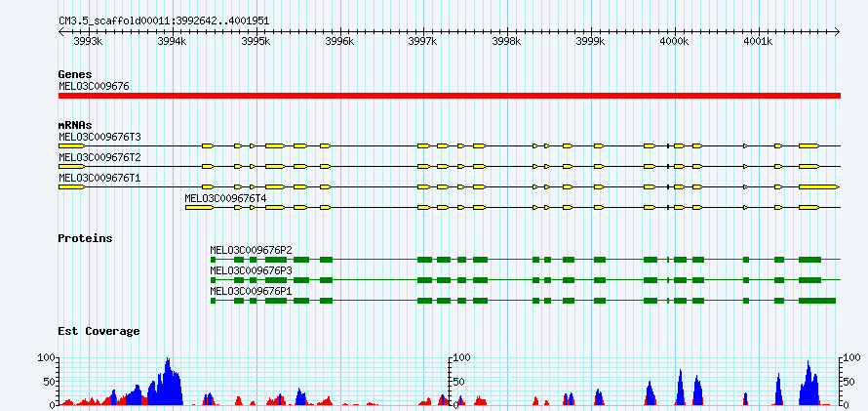This screenshot has width=868, height=411.
Task: Open transcript label MELO3C009676T1
Action: 99,179
